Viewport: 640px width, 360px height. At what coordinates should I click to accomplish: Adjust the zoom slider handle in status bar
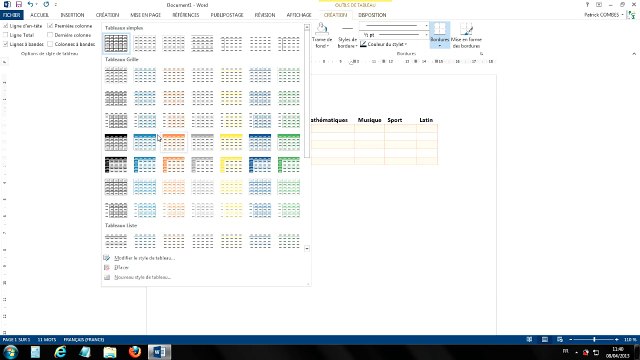tap(594, 339)
